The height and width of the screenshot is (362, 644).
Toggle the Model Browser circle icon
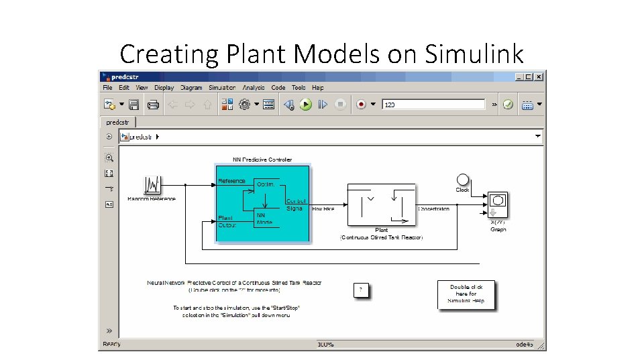pos(109,136)
